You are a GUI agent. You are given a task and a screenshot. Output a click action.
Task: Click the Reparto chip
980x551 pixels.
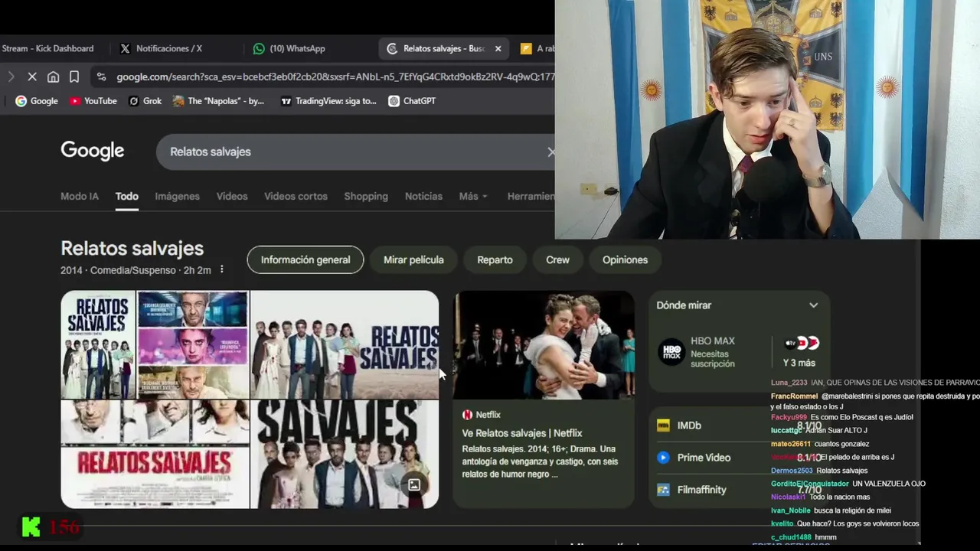tap(495, 259)
